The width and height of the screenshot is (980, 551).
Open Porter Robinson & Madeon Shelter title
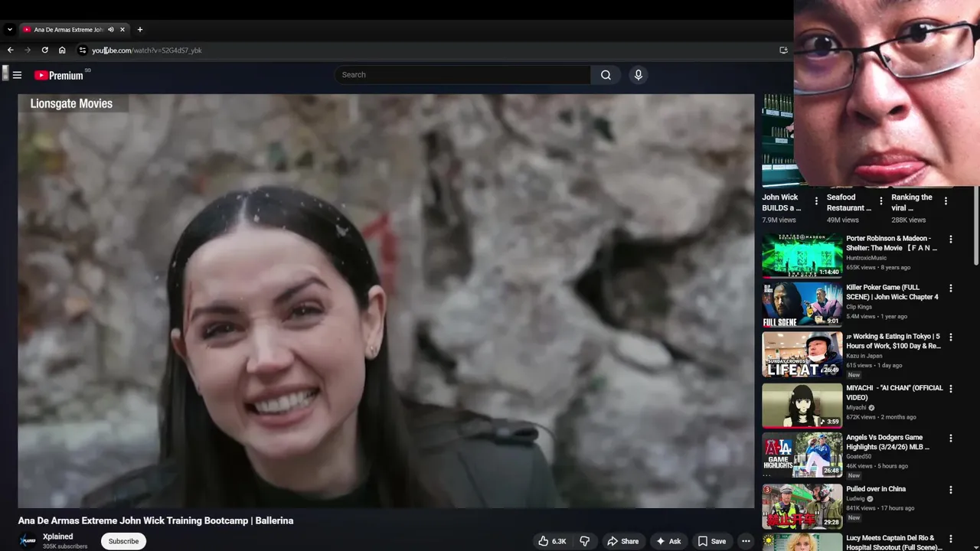click(x=892, y=243)
